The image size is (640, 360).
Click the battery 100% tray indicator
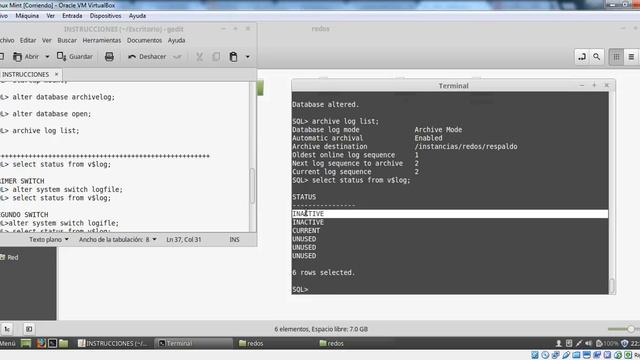pos(607,343)
